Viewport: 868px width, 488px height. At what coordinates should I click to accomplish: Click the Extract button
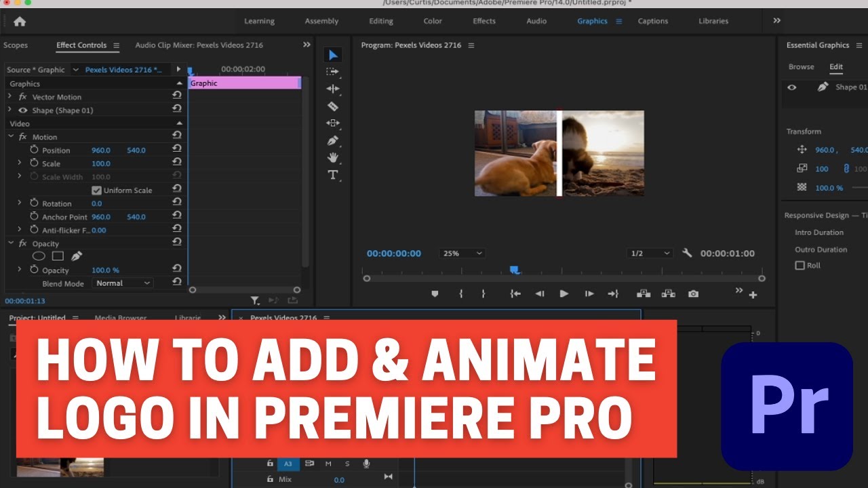point(668,293)
